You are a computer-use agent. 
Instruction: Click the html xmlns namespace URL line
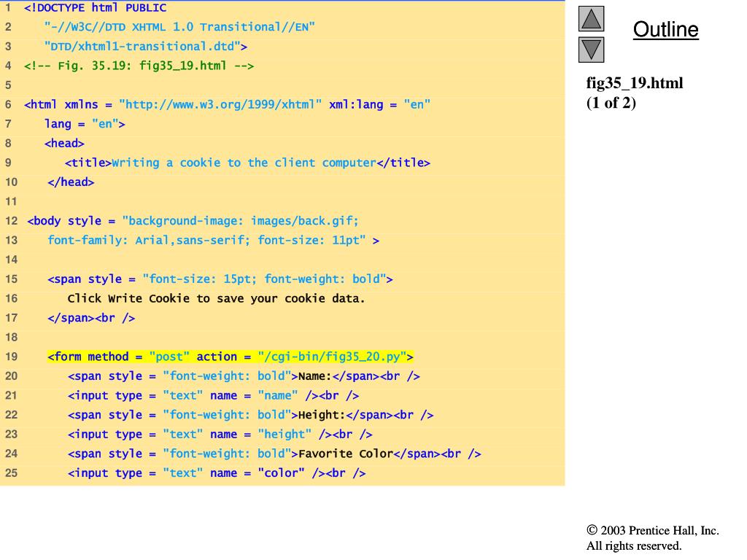(228, 104)
